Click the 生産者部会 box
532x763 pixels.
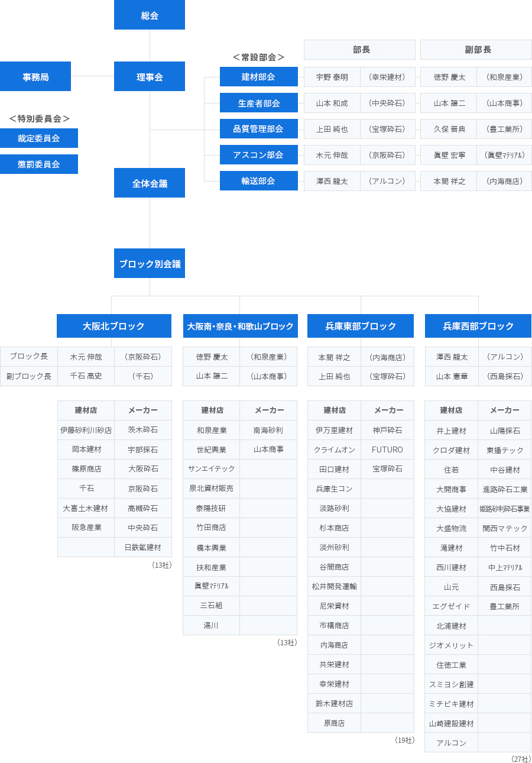[x=259, y=103]
